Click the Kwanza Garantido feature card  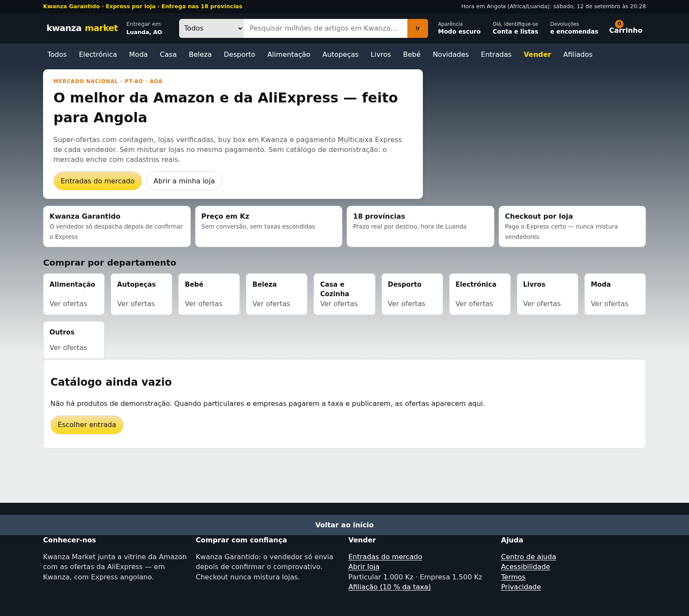pyautogui.click(x=117, y=226)
